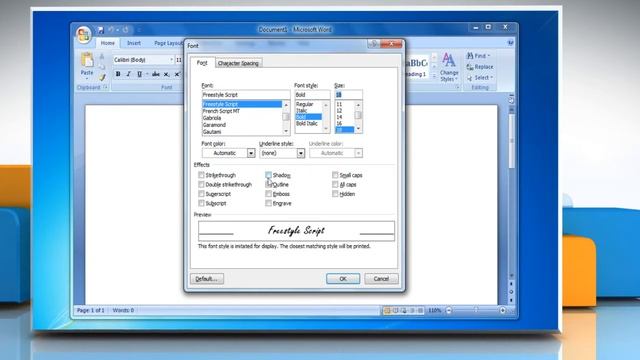Expand the Select dropdown in Editing group
This screenshot has height=360, width=640.
point(492,78)
